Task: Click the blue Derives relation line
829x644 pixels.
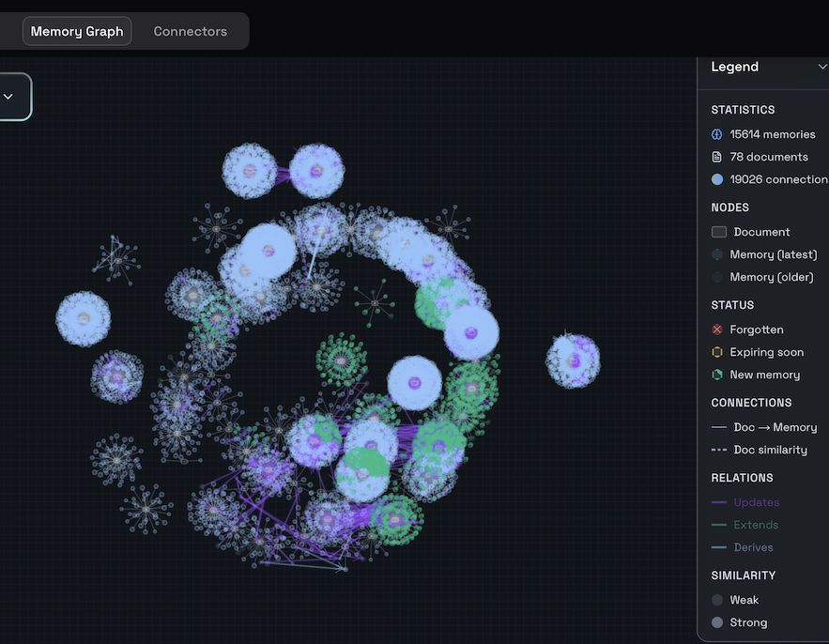Action: pyautogui.click(x=719, y=547)
